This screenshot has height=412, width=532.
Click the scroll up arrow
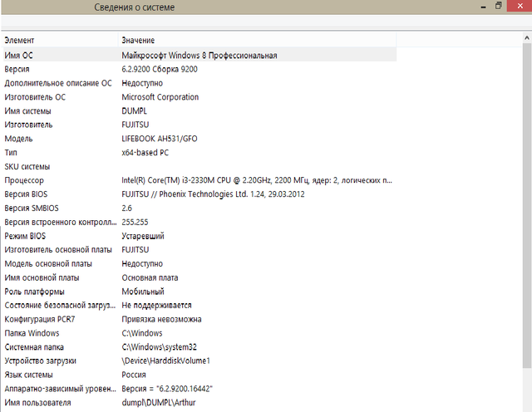click(527, 39)
